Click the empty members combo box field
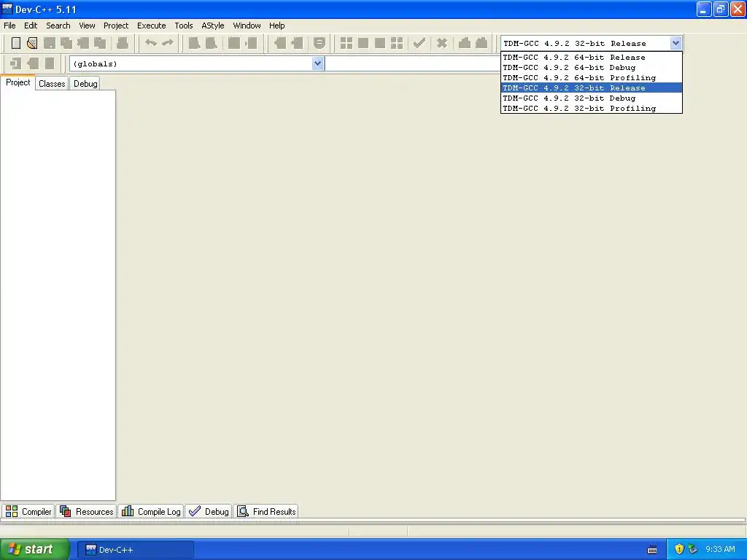Image resolution: width=747 pixels, height=560 pixels. pos(413,63)
